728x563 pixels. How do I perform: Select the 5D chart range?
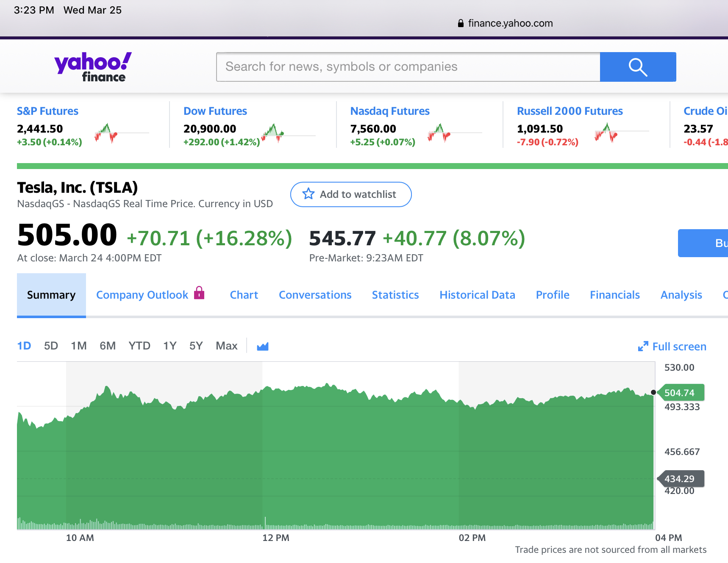[x=51, y=346]
